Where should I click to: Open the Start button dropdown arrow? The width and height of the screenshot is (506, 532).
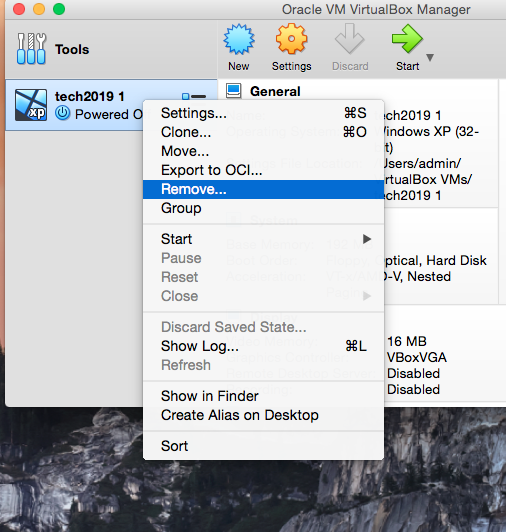click(430, 57)
